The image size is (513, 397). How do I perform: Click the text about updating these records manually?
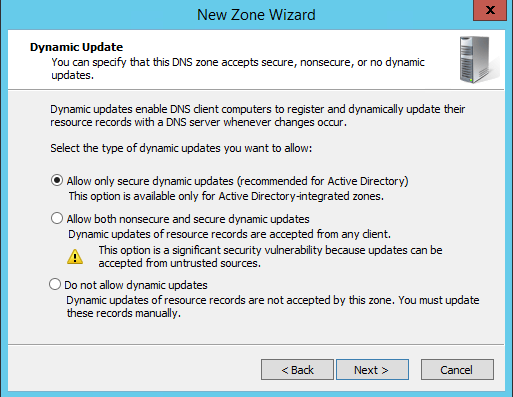point(273,307)
